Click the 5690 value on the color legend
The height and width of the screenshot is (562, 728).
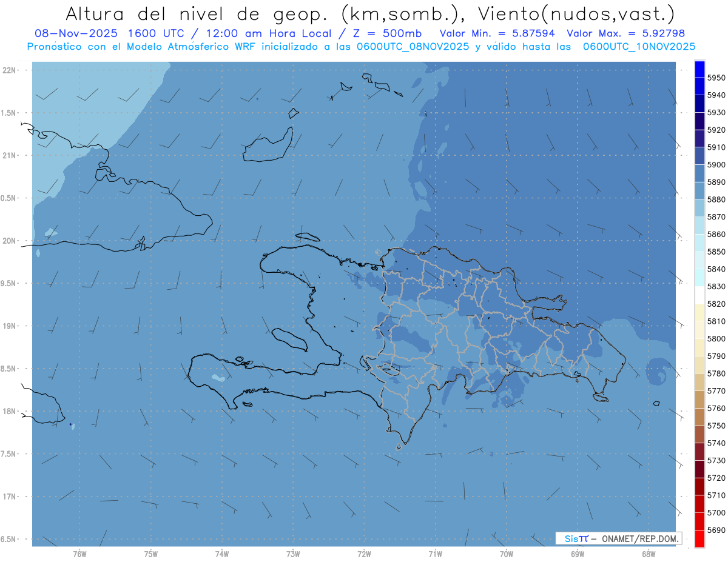click(717, 530)
